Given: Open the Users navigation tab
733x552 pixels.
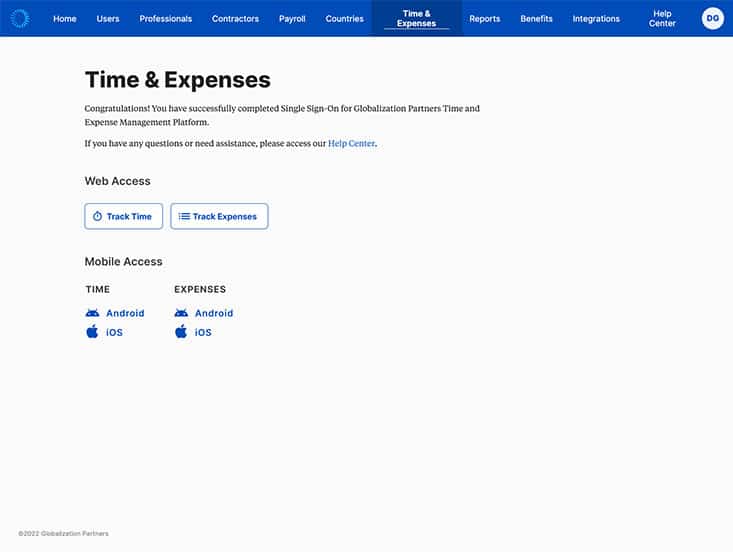Looking at the screenshot, I should click(108, 19).
